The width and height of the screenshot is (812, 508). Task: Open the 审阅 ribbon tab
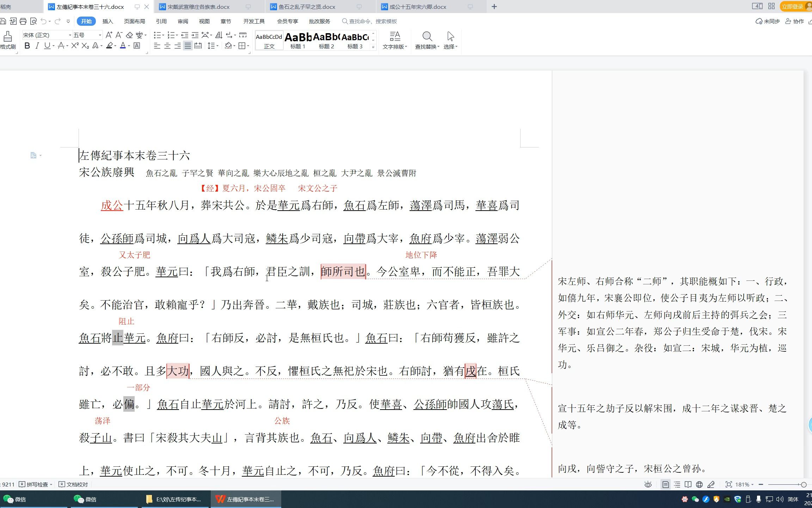[x=183, y=21]
